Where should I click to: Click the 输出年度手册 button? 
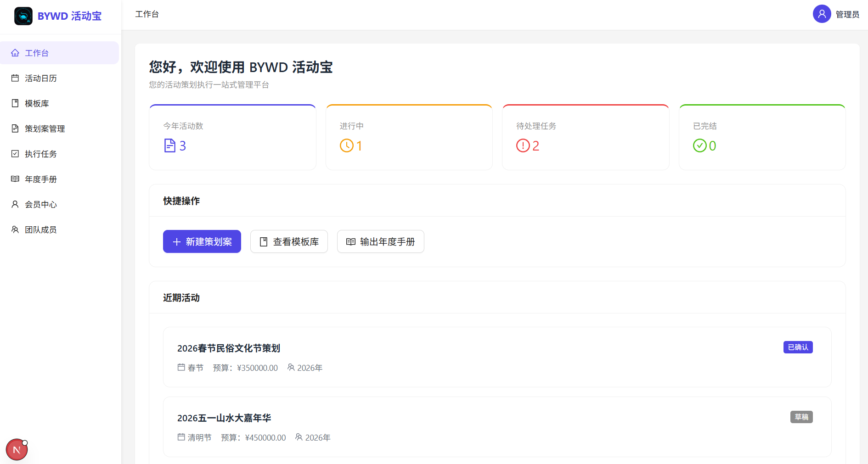pos(381,241)
